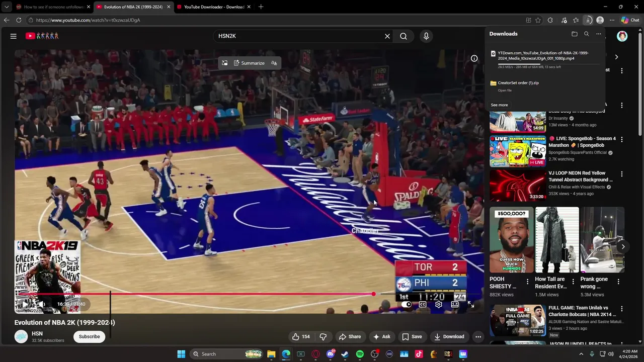Click the Ask button
The image size is (644, 362).
[382, 337]
